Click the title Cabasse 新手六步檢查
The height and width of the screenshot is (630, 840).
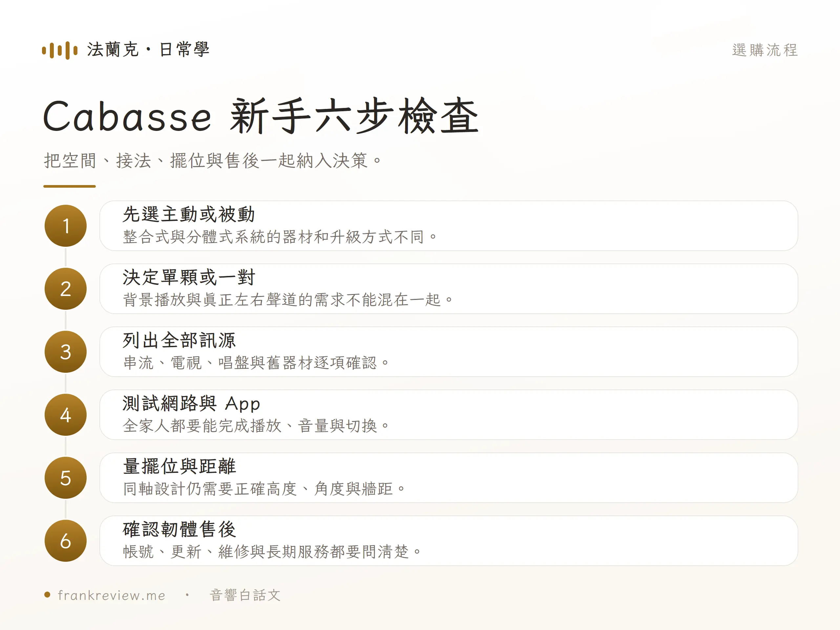coord(261,116)
